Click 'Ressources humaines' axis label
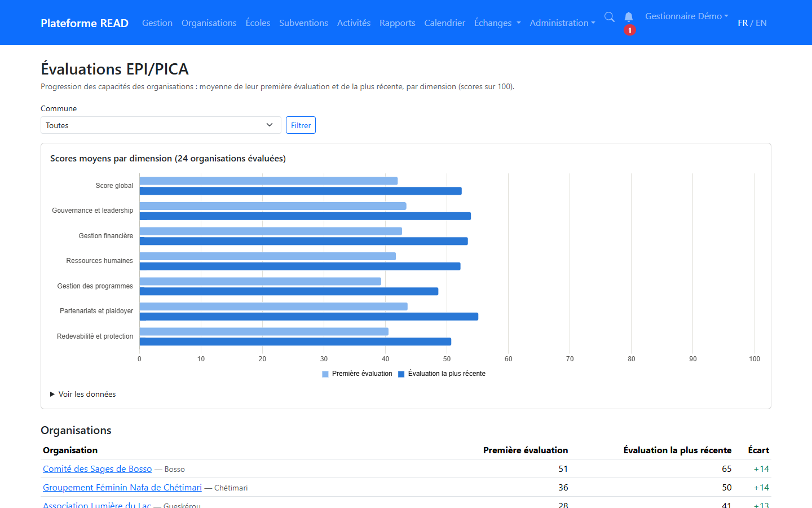Screen dimensions: 812x508 coord(100,261)
